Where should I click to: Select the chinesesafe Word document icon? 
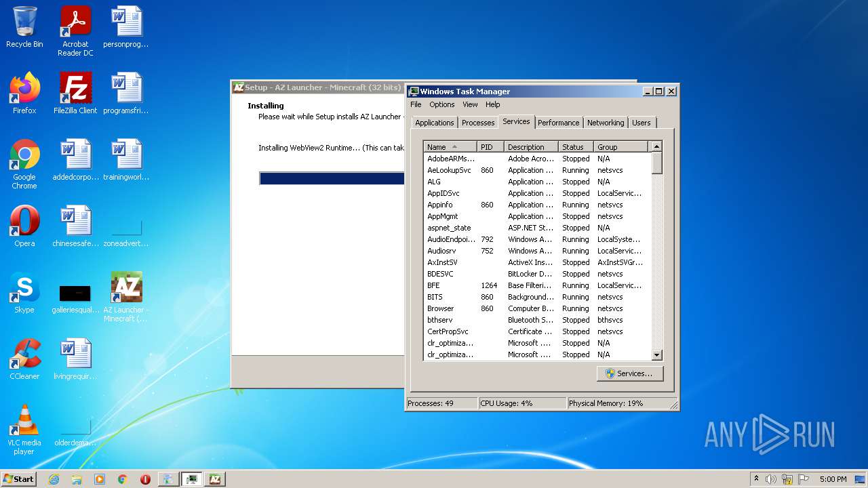tap(75, 226)
